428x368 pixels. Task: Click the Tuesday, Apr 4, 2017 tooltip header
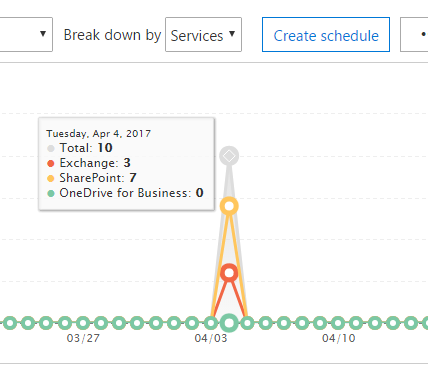coord(99,134)
